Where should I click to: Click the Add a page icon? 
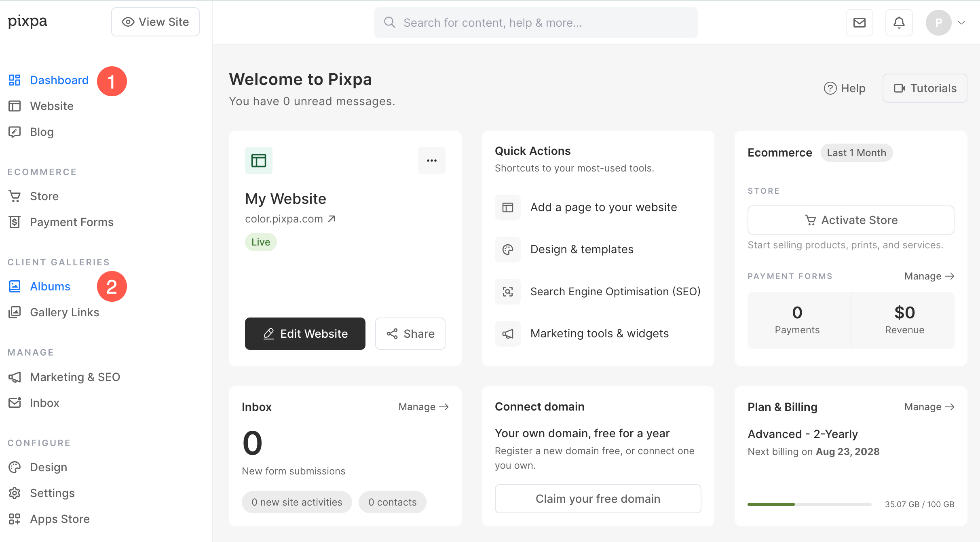(508, 207)
